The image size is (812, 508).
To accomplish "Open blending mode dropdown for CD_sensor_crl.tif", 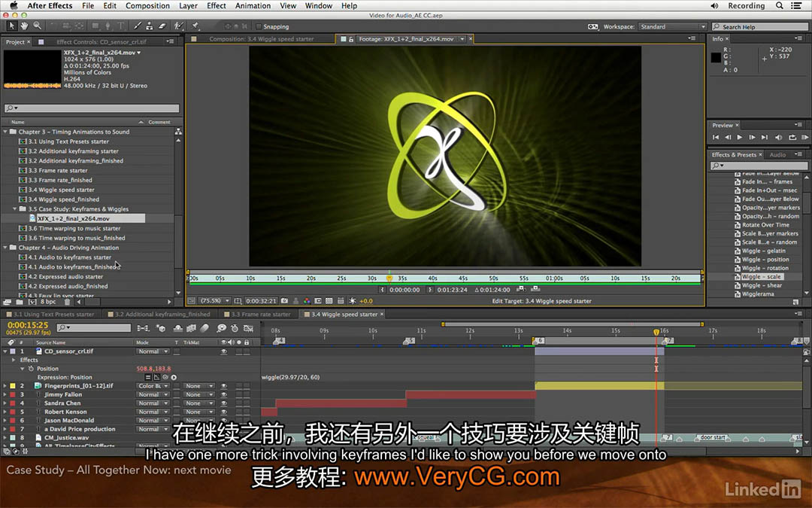I will tap(153, 351).
